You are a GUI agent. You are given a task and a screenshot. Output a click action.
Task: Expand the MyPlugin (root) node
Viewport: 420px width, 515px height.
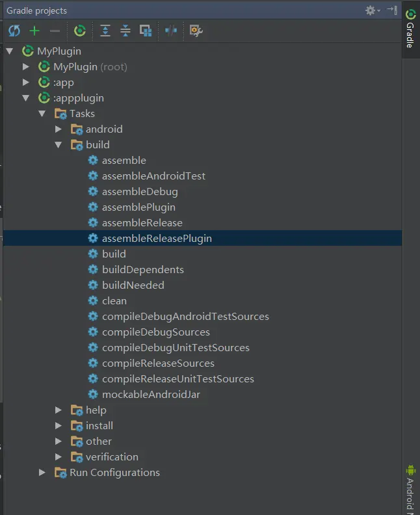[x=25, y=67]
